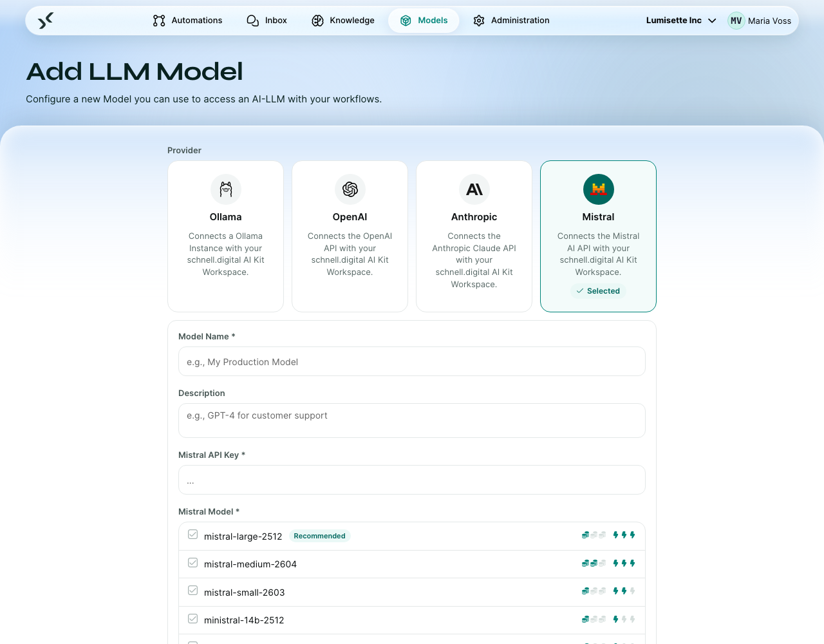Go to the Inbox menu
This screenshot has height=644, width=824.
[x=267, y=21]
